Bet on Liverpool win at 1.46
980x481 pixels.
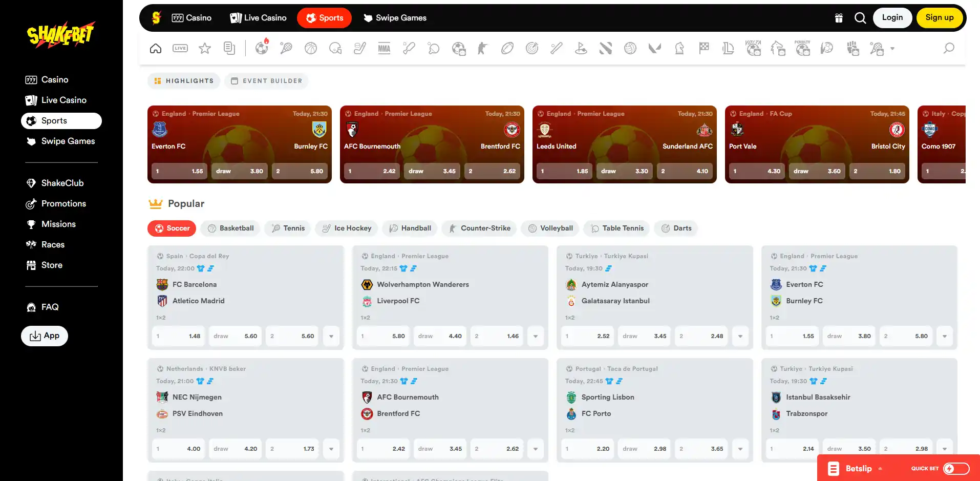[497, 336]
